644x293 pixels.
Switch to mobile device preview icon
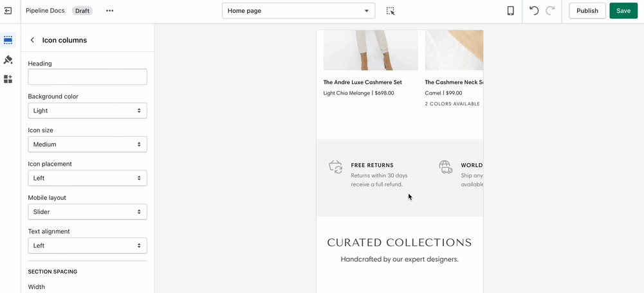[x=510, y=11]
